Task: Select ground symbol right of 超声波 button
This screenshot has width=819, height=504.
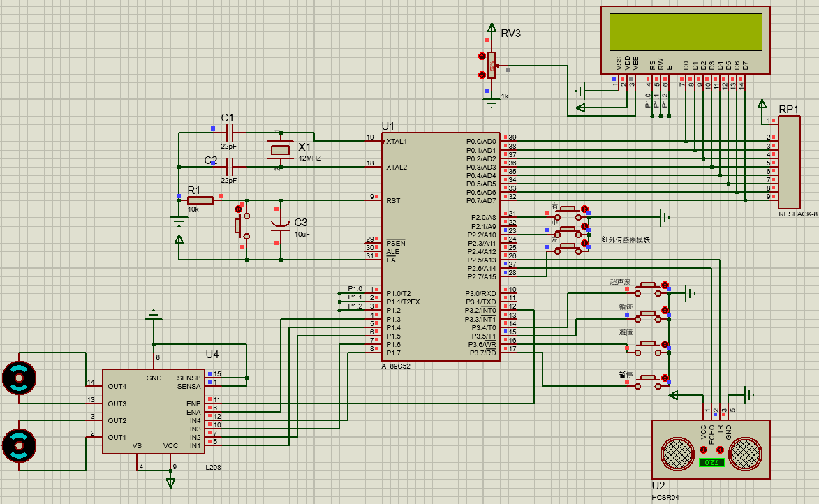Action: (x=691, y=293)
